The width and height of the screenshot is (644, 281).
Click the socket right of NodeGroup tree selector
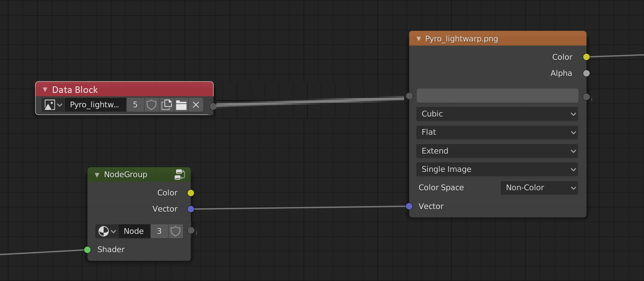191,230
